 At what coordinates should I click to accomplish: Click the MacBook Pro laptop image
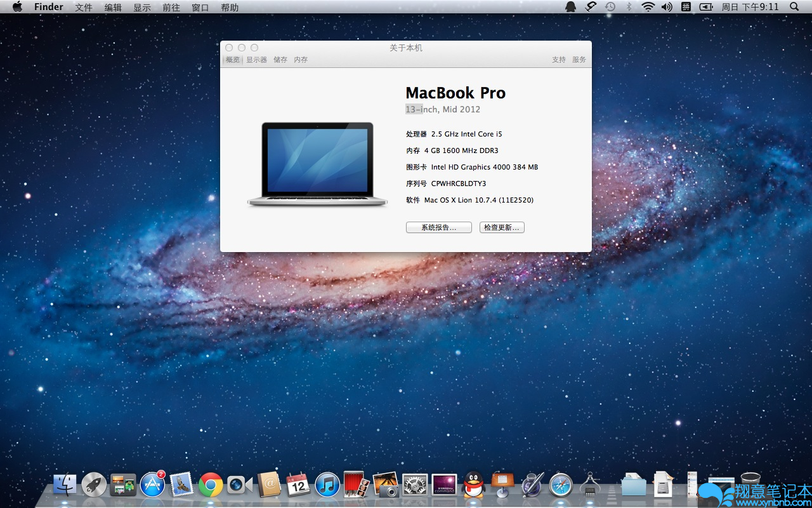pyautogui.click(x=317, y=164)
